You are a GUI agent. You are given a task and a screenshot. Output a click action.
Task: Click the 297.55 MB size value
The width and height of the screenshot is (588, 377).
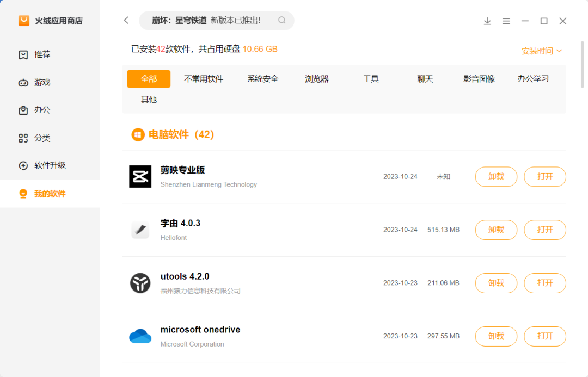443,336
